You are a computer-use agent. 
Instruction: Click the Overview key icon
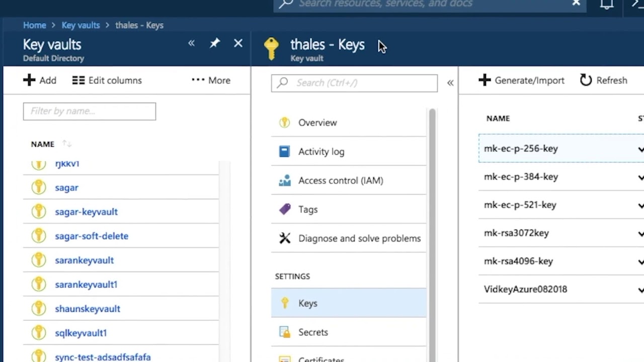285,122
